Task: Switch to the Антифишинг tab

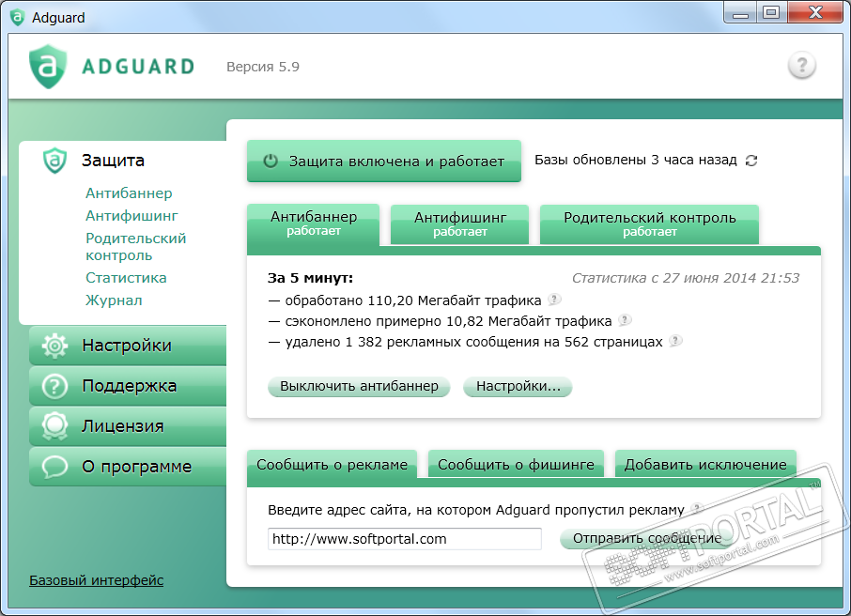Action: pyautogui.click(x=460, y=224)
